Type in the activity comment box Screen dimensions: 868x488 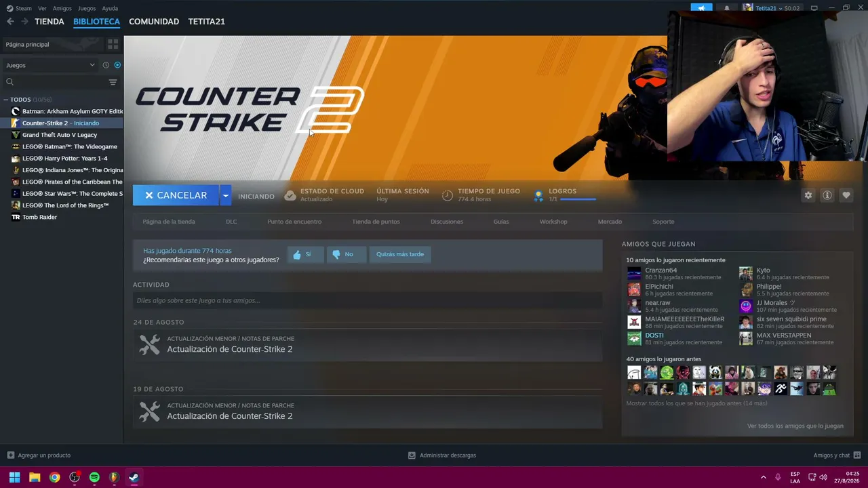(x=368, y=300)
